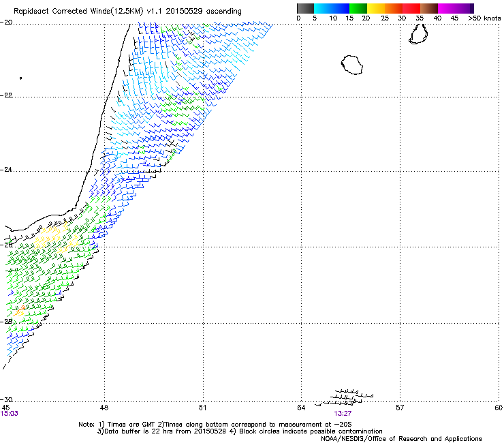Click the '-20' latitude axis label

pyautogui.click(x=6, y=22)
